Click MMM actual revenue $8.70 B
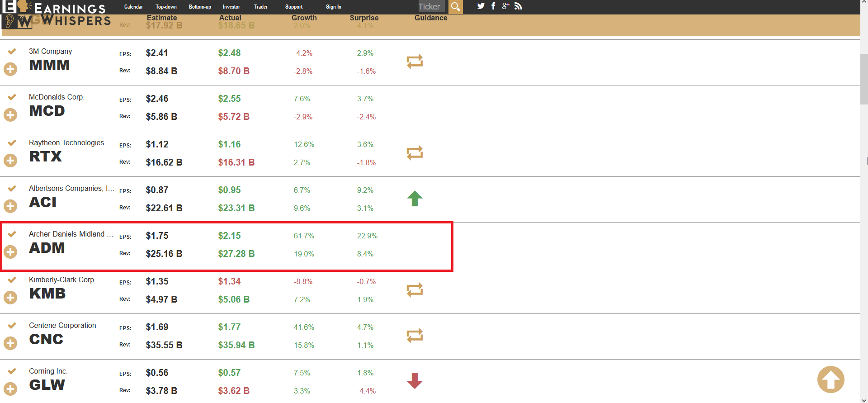 tap(234, 71)
